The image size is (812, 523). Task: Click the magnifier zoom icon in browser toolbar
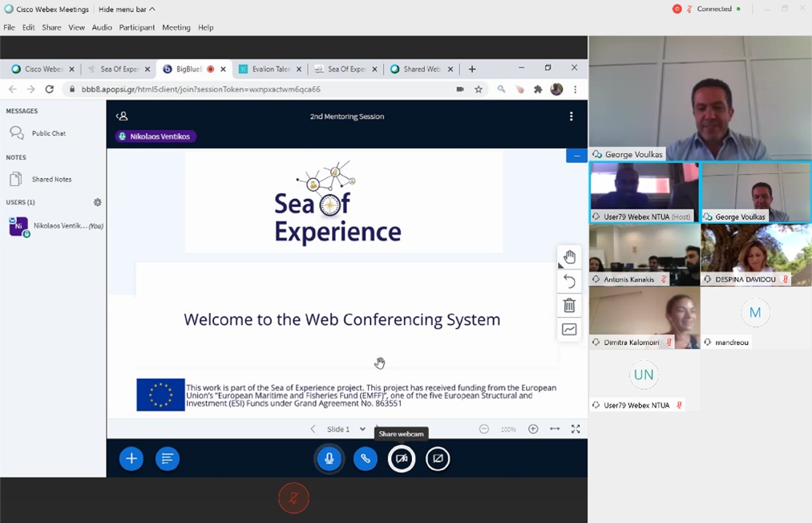pos(501,89)
